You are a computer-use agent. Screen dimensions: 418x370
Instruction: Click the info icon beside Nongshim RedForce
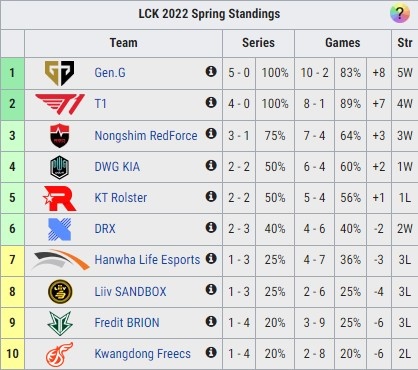(x=211, y=134)
